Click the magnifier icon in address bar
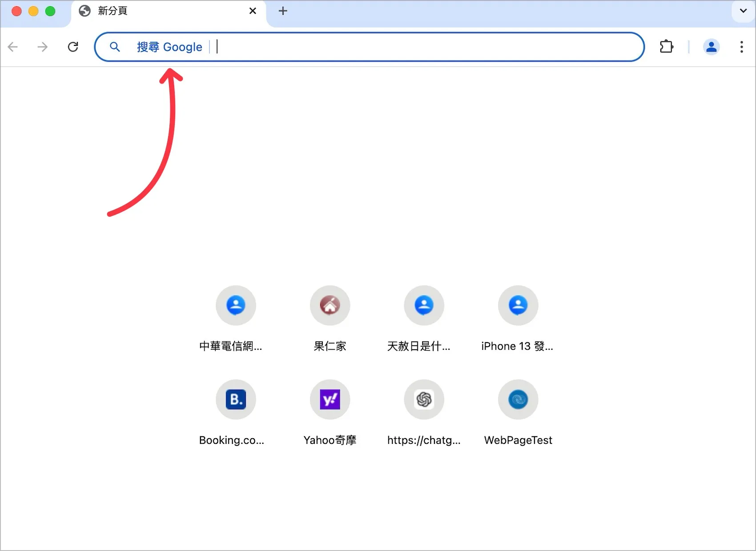 pos(115,47)
